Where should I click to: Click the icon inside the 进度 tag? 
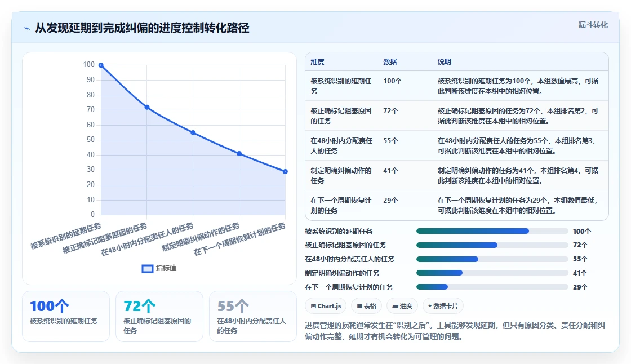click(x=395, y=307)
